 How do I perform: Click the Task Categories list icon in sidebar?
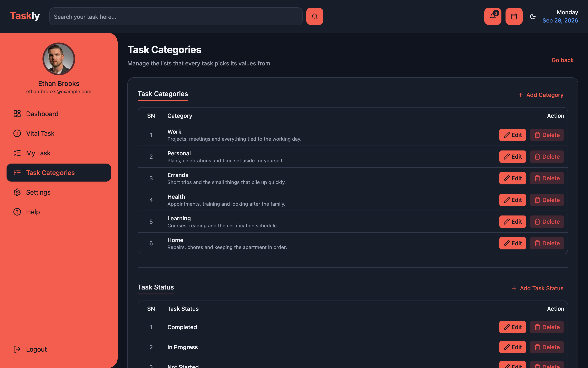(x=17, y=173)
